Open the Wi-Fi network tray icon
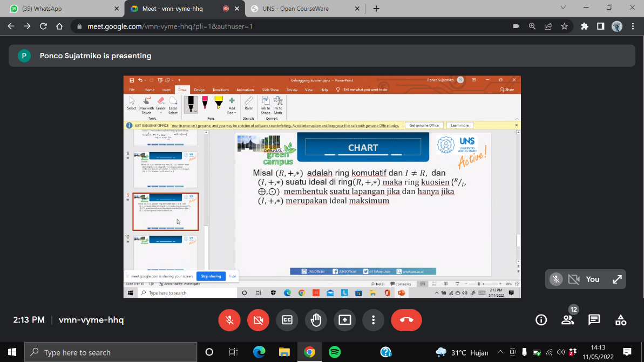Viewport: 644px width, 362px height. click(x=549, y=352)
